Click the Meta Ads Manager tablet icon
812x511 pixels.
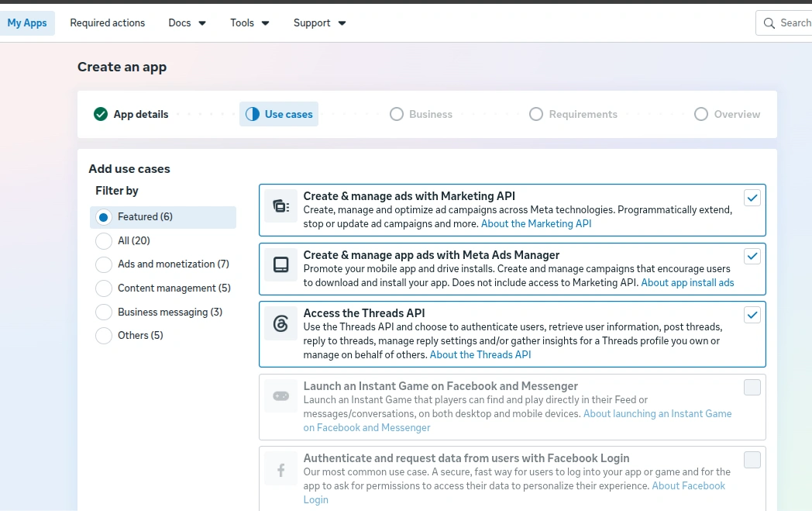pos(280,265)
